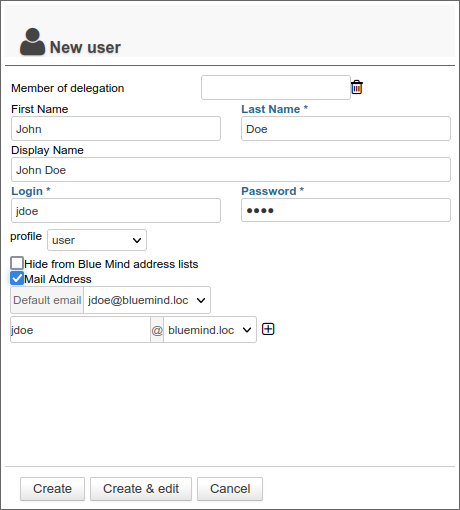Focus the Member of delegation field
Screen dimensions: 460x510
tap(276, 88)
